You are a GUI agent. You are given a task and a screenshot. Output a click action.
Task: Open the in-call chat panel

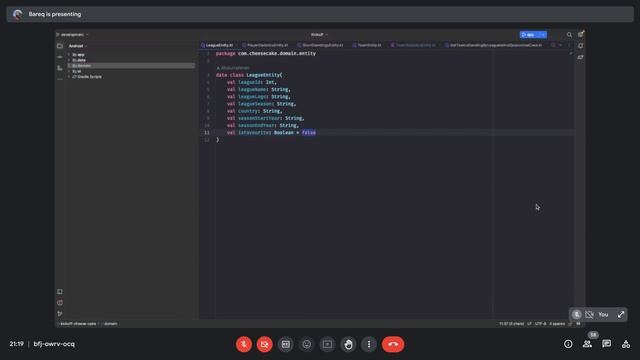(607, 344)
